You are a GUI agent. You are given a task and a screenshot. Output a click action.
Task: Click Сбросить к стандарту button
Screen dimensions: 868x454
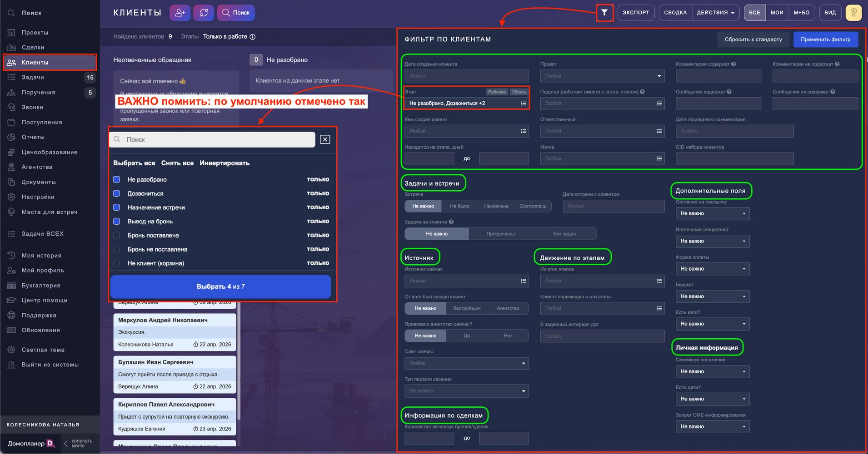753,39
